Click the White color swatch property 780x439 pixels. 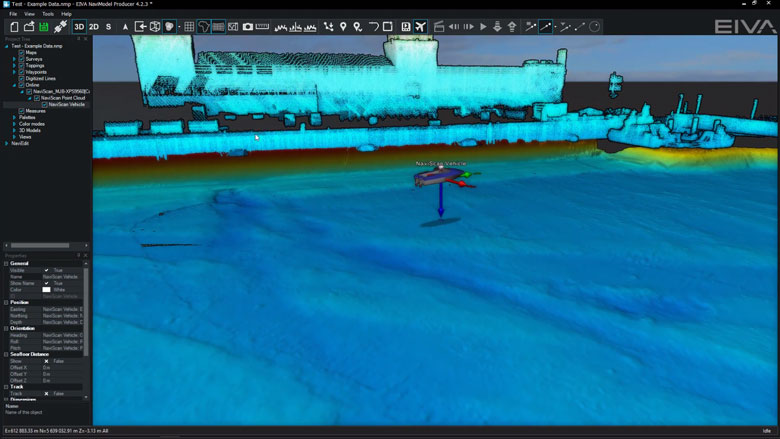46,290
